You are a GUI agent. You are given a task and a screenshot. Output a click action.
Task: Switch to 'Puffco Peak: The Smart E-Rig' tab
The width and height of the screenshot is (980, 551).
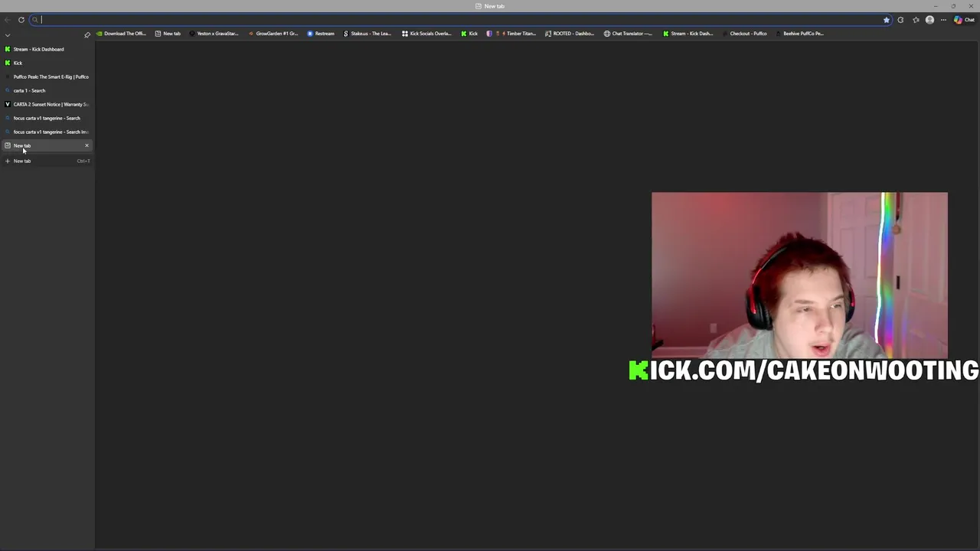(x=47, y=77)
